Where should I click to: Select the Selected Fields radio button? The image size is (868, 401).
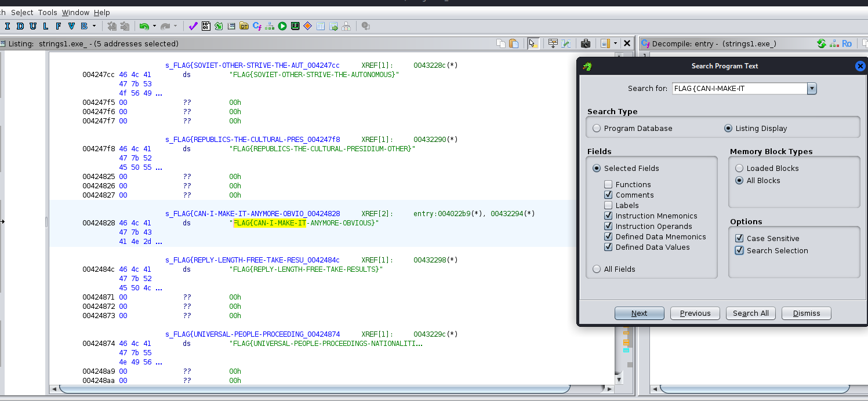(x=597, y=168)
